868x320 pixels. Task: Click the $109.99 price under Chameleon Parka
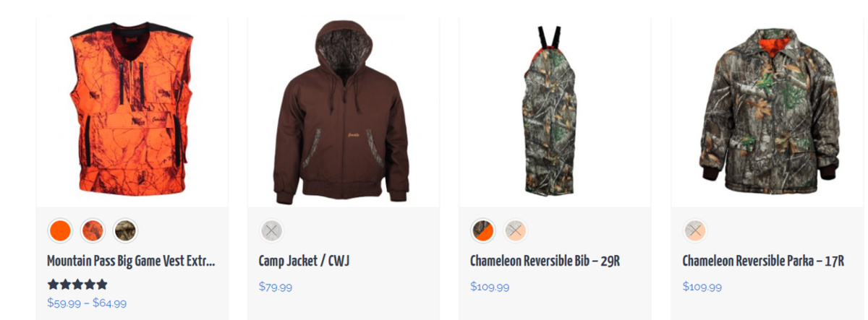click(702, 287)
